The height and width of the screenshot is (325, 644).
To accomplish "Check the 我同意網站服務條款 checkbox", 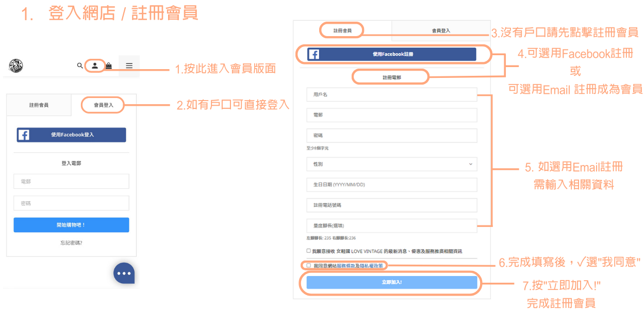I will (309, 266).
